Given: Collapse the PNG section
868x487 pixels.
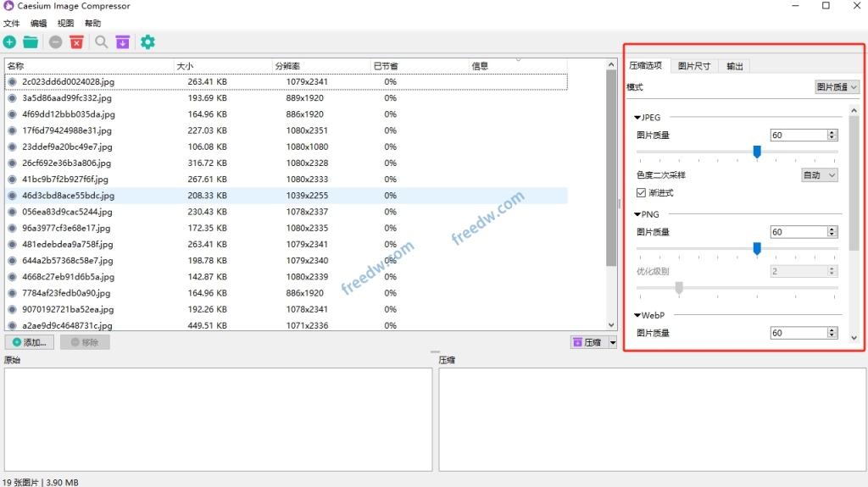Looking at the screenshot, I should coord(637,214).
